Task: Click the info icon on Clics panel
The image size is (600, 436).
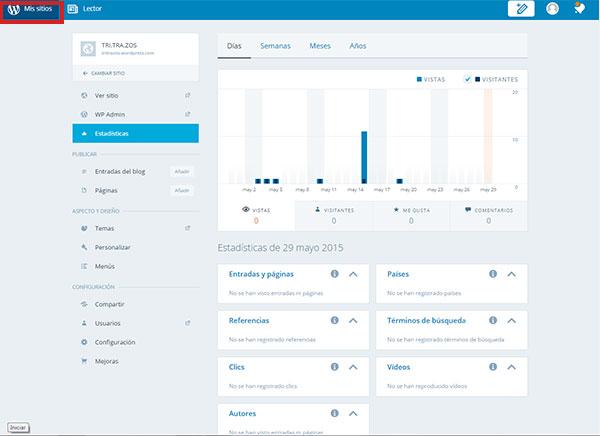Action: click(334, 367)
